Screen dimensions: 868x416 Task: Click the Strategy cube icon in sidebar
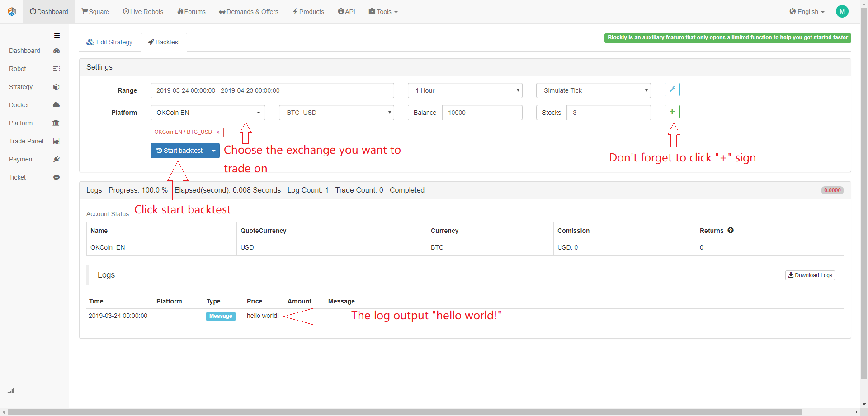tap(57, 87)
